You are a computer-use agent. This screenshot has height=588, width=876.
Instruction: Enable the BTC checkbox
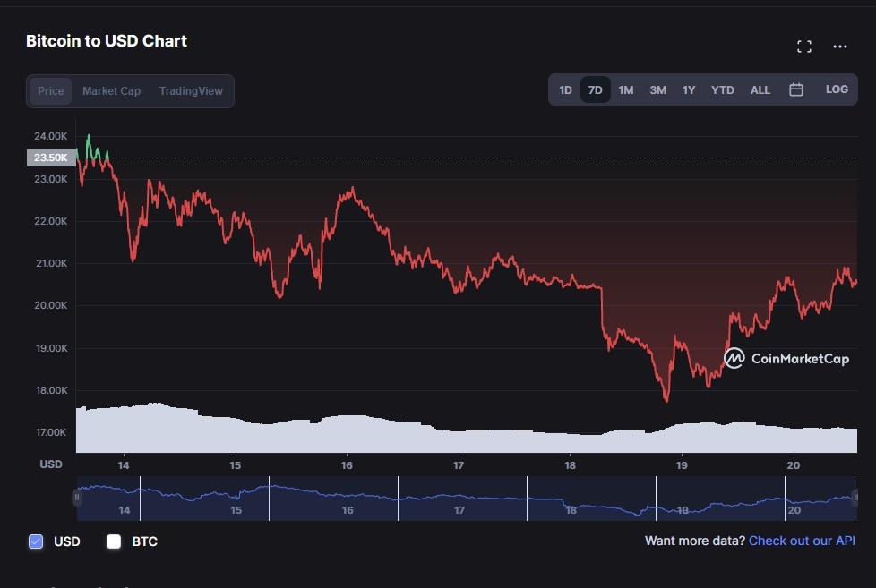(113, 541)
